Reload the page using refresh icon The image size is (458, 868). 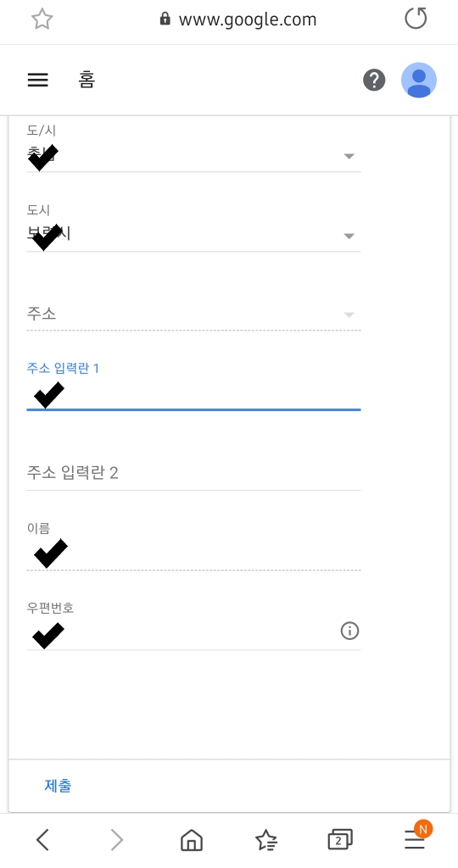[416, 19]
